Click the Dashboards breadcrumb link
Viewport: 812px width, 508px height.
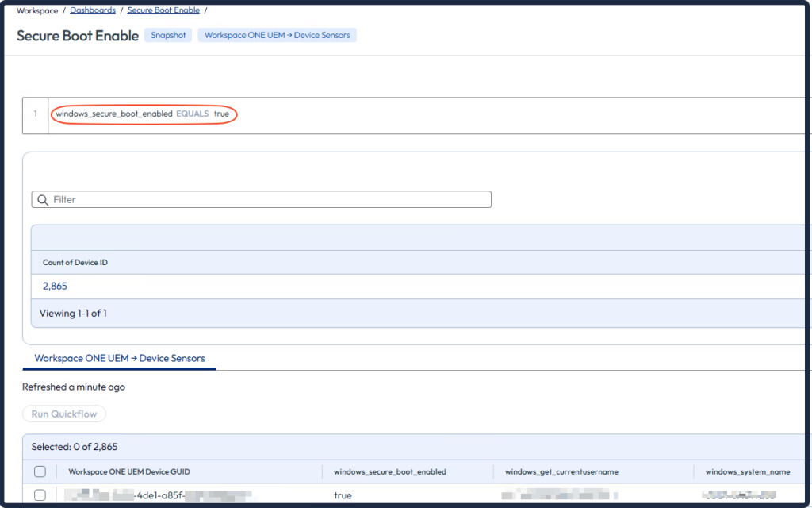tap(92, 10)
